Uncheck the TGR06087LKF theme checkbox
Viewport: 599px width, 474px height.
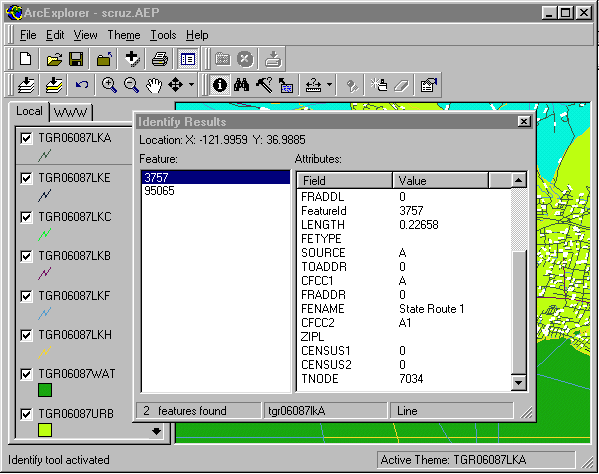point(26,296)
